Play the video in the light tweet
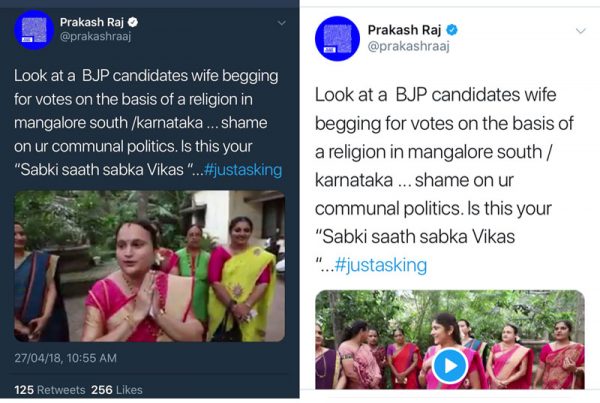This screenshot has width=600, height=403. pos(450,366)
